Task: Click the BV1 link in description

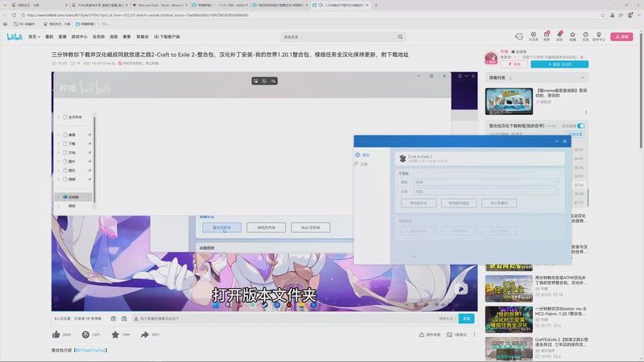Action: tap(91, 350)
